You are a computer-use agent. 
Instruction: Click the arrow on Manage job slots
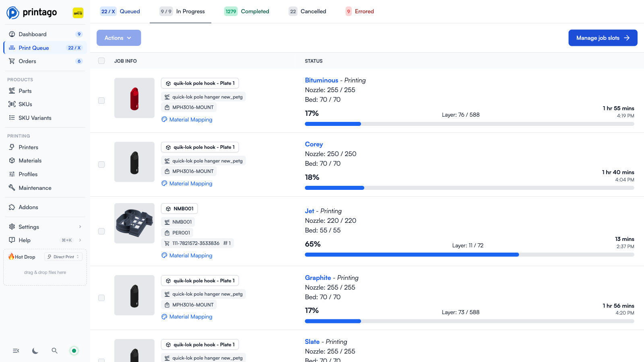pyautogui.click(x=627, y=38)
